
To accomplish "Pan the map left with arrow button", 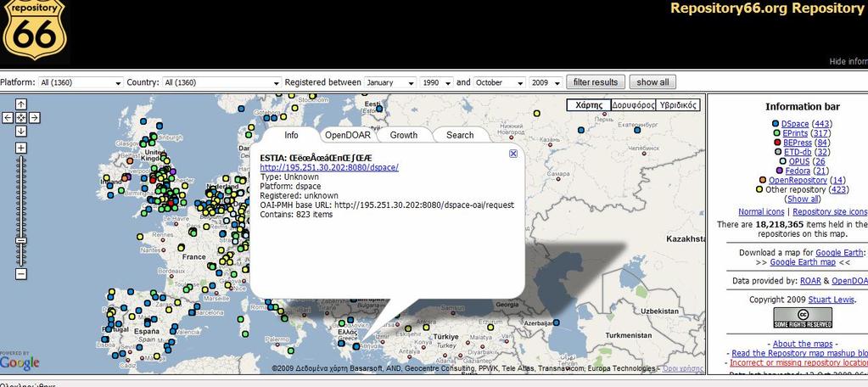I will [x=8, y=117].
